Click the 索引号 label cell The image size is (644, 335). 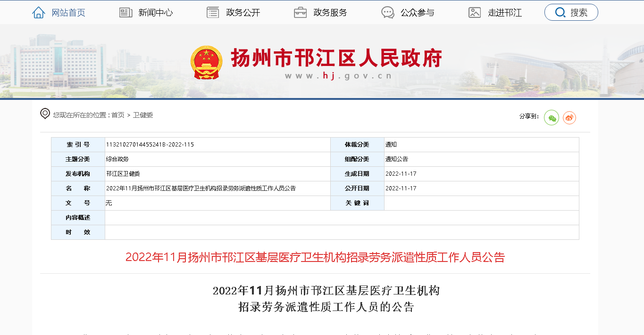point(78,145)
